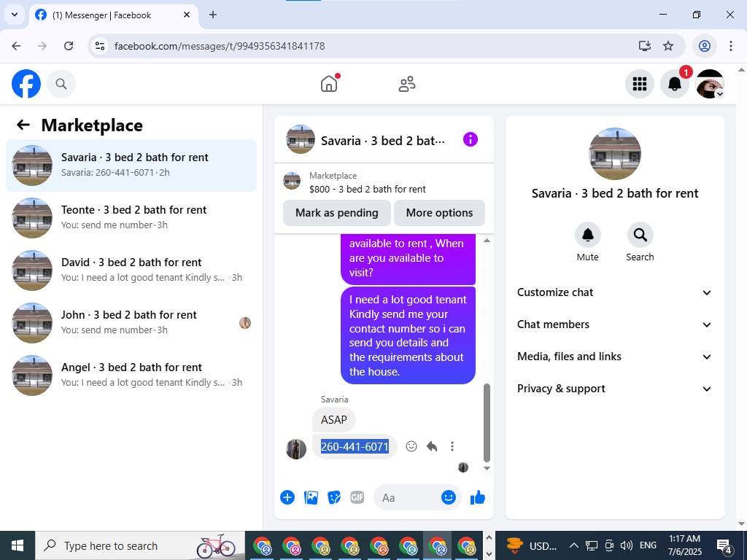Show hidden system tray icons chevron
This screenshot has height=560, width=747.
(574, 545)
